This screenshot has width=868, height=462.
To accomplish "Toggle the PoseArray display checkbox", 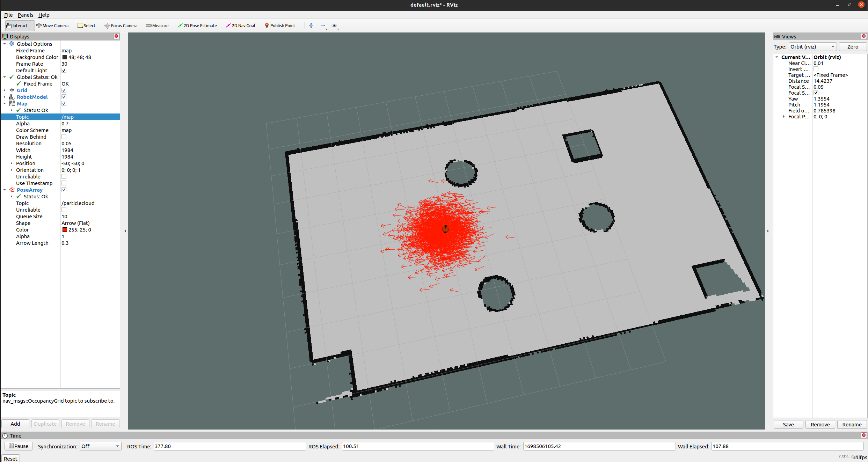I will coord(64,190).
